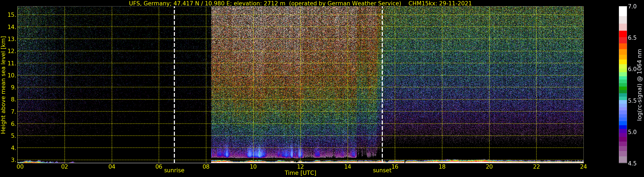Viewport: 644px width, 177px height.
Task: Click the 'CHM15kx: 29-11-2021' text in the title
Action: point(440,3)
